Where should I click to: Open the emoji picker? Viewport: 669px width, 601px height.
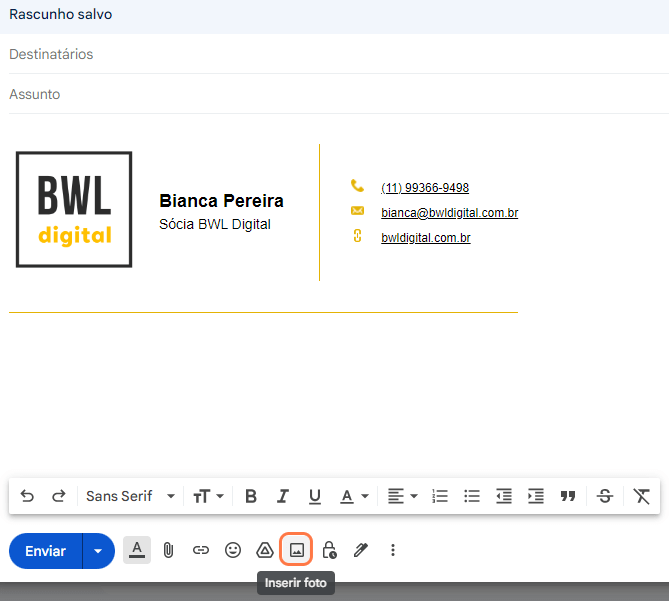(x=233, y=550)
